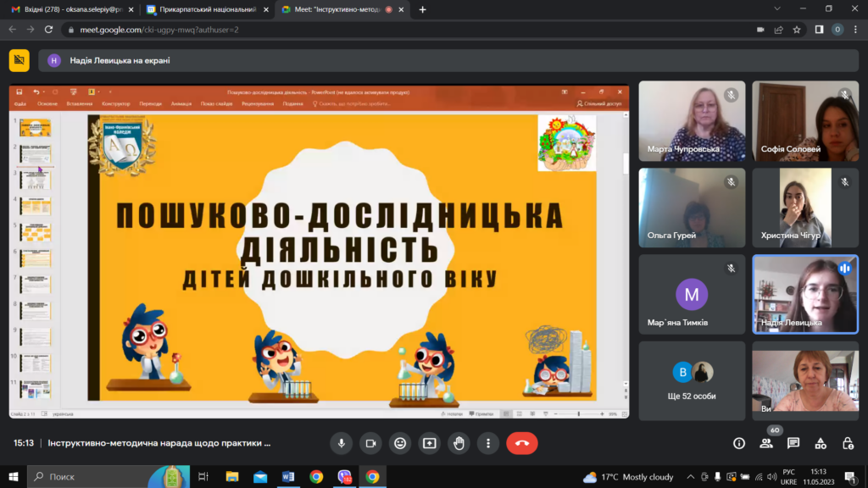This screenshot has width=868, height=488.
Task: Open the Chrome three-dot menu
Action: click(855, 30)
